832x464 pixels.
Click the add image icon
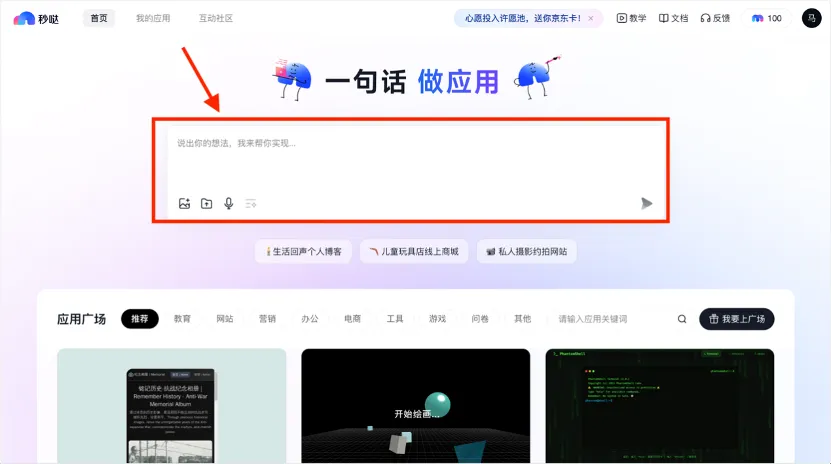[x=184, y=203]
